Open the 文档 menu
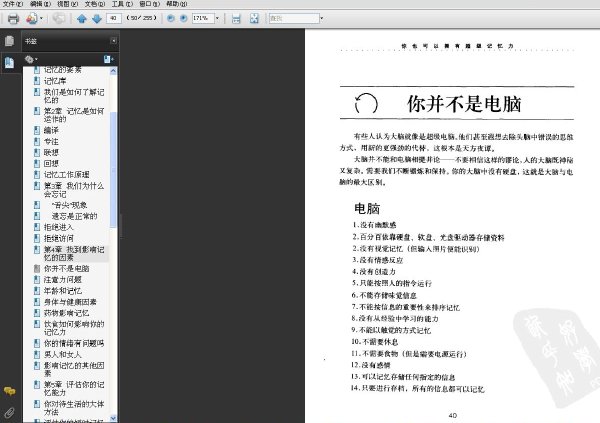Viewport: 600px width, 423px height. point(95,4)
